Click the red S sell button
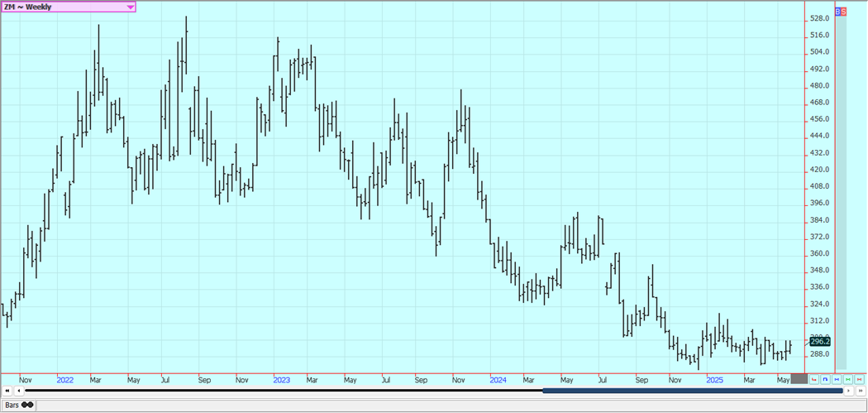The width and height of the screenshot is (868, 413). pos(844,11)
